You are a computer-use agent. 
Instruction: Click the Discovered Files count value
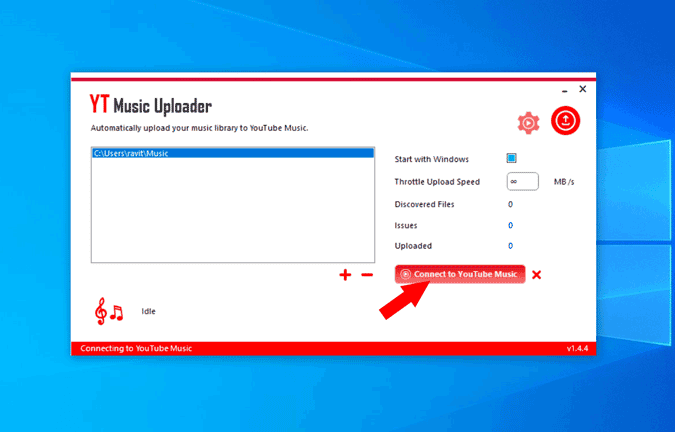point(510,204)
